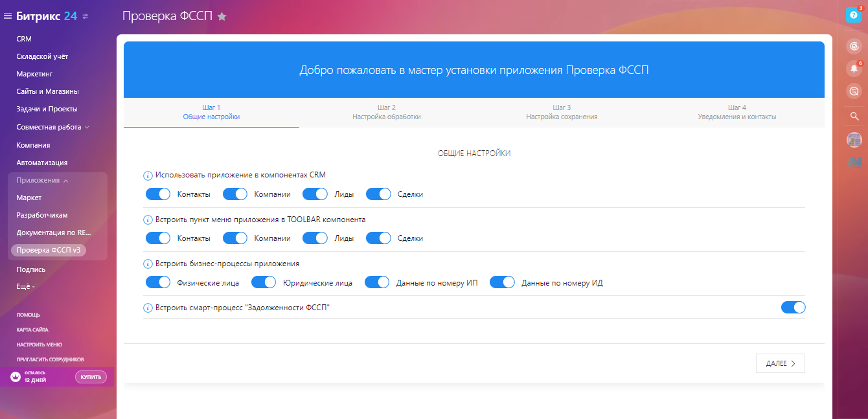Toggle Сделки switch under CRM components
Image resolution: width=868 pixels, height=419 pixels.
[x=378, y=194]
